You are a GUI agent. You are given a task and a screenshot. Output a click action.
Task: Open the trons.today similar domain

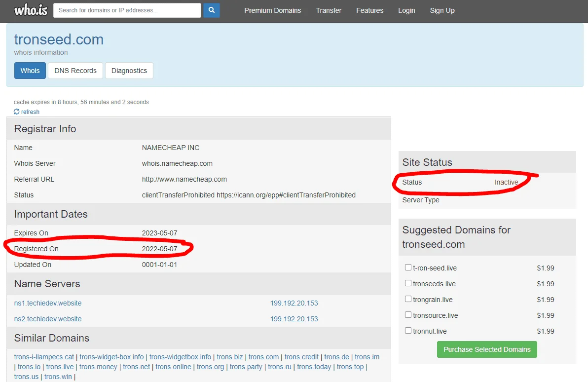[314, 367]
